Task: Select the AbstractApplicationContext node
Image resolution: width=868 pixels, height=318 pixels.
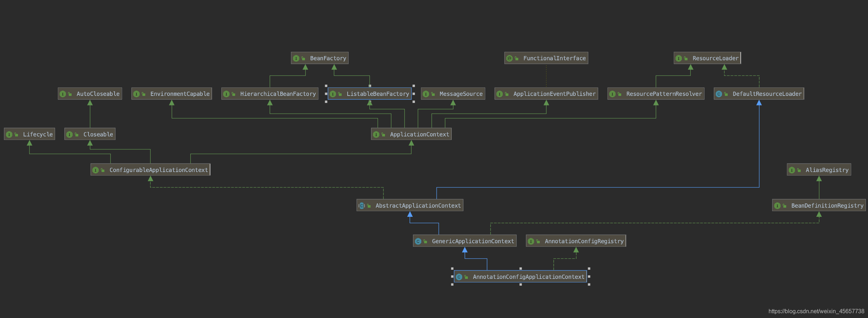Action: coord(410,206)
